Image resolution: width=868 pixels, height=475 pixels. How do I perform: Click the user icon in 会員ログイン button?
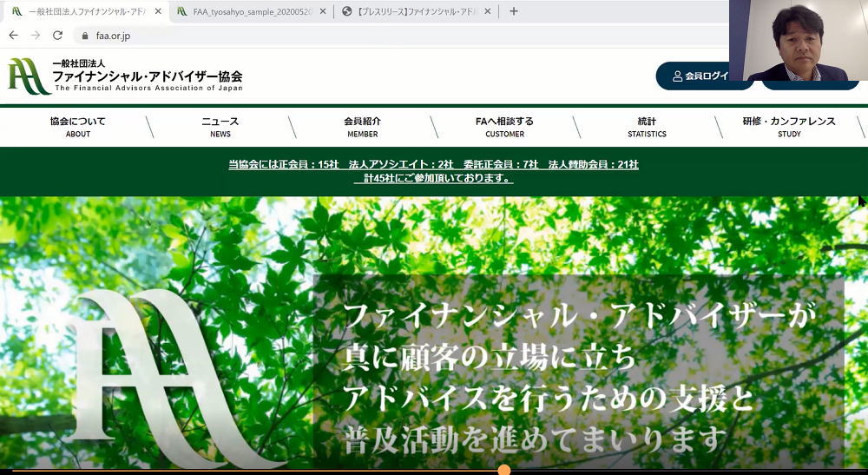[x=677, y=76]
